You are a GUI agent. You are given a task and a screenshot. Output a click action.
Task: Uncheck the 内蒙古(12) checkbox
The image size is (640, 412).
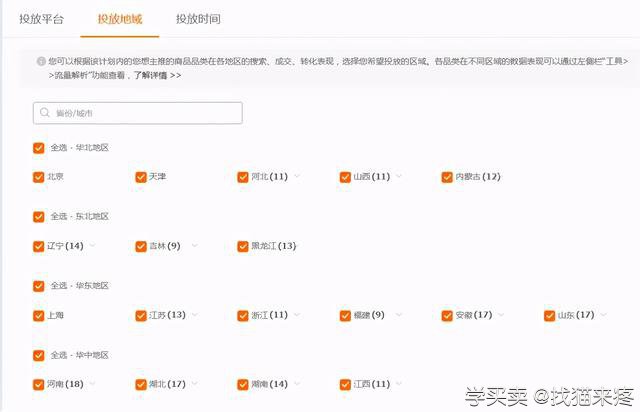(447, 177)
